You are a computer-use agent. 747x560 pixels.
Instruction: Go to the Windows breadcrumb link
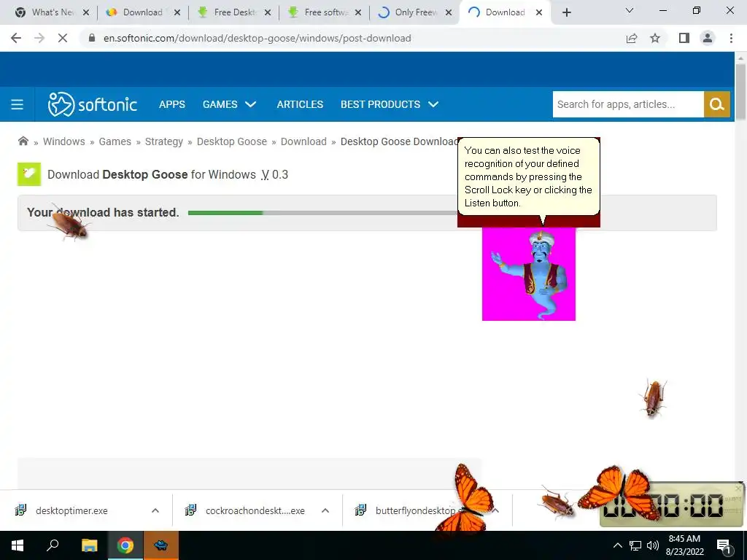coord(64,141)
